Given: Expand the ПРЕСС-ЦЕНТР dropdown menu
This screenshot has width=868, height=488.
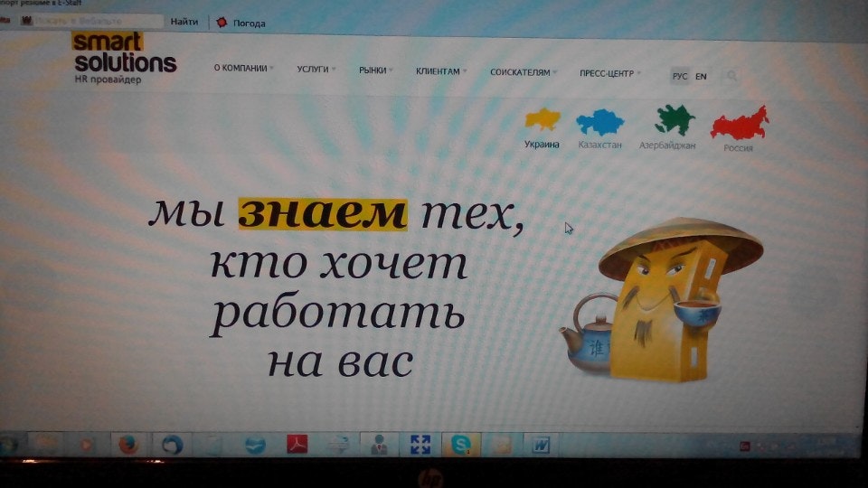Looking at the screenshot, I should click(x=610, y=73).
